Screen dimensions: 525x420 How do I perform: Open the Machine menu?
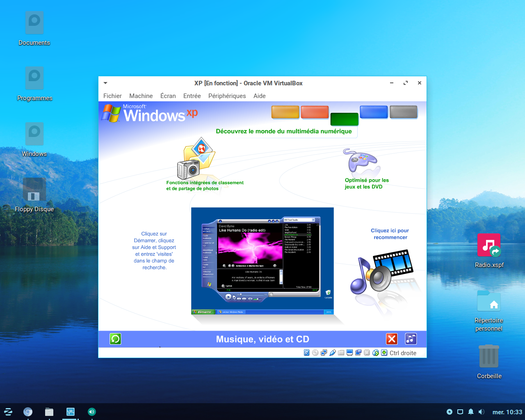point(141,96)
